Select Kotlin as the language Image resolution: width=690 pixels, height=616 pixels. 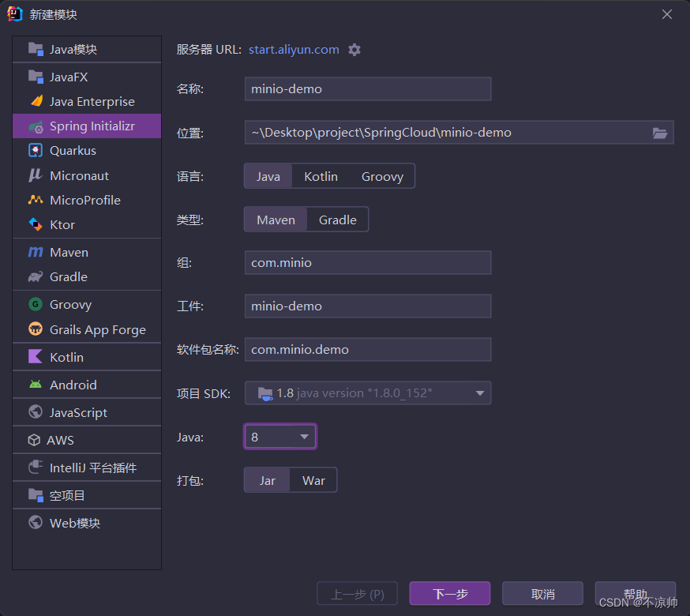pyautogui.click(x=321, y=177)
